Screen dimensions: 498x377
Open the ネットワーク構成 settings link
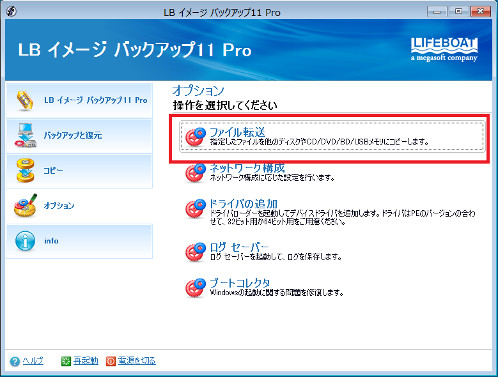pos(247,168)
